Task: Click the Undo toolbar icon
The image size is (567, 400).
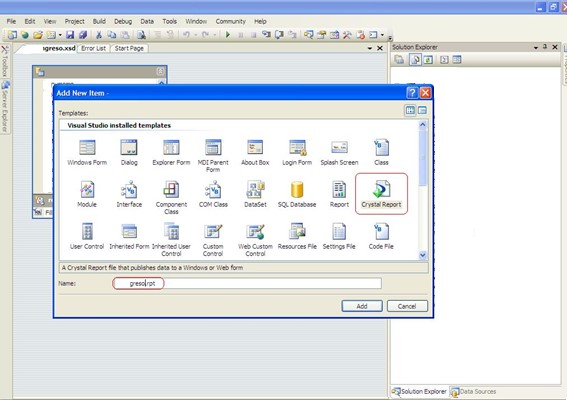Action: pyautogui.click(x=186, y=35)
